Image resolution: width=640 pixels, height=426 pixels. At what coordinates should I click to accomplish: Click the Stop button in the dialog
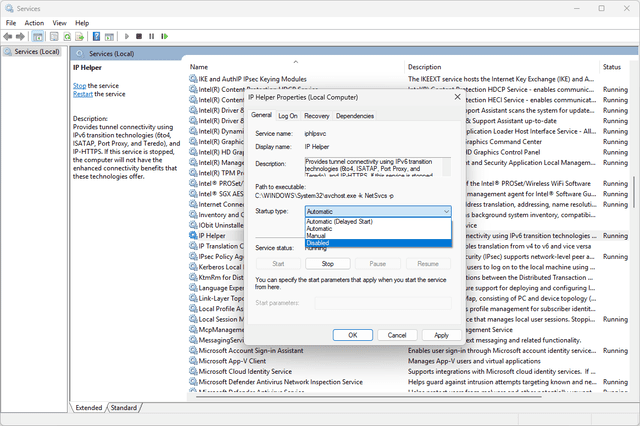[x=327, y=263]
